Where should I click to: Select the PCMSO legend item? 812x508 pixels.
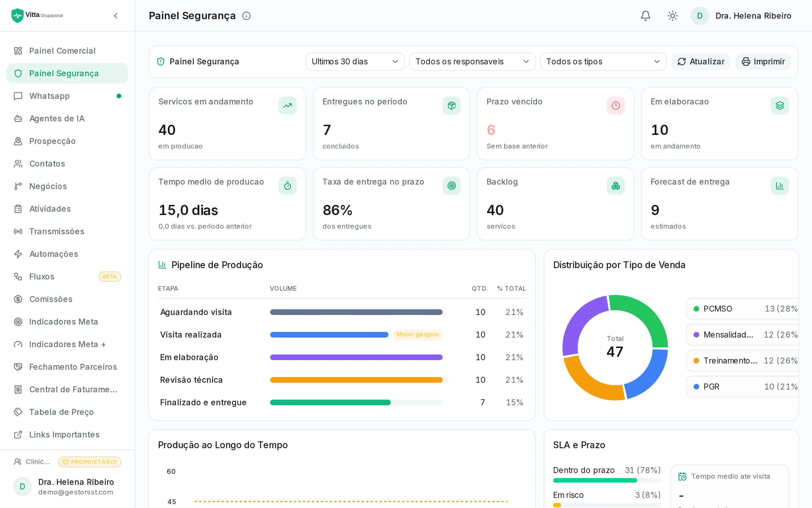tap(742, 309)
